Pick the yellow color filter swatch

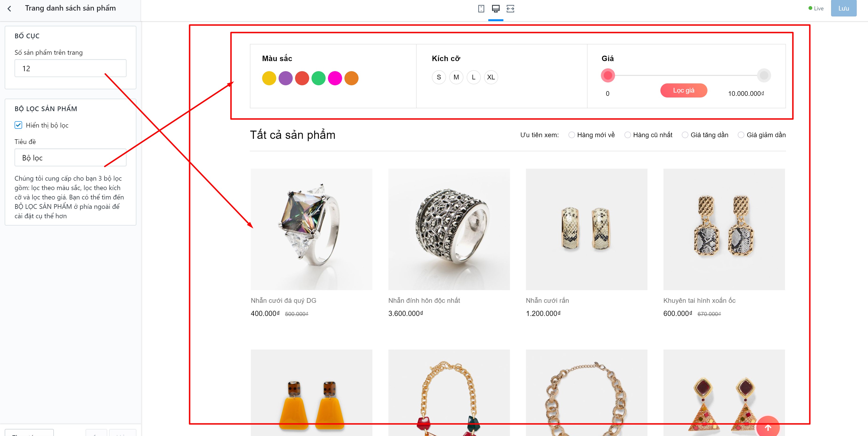(269, 78)
